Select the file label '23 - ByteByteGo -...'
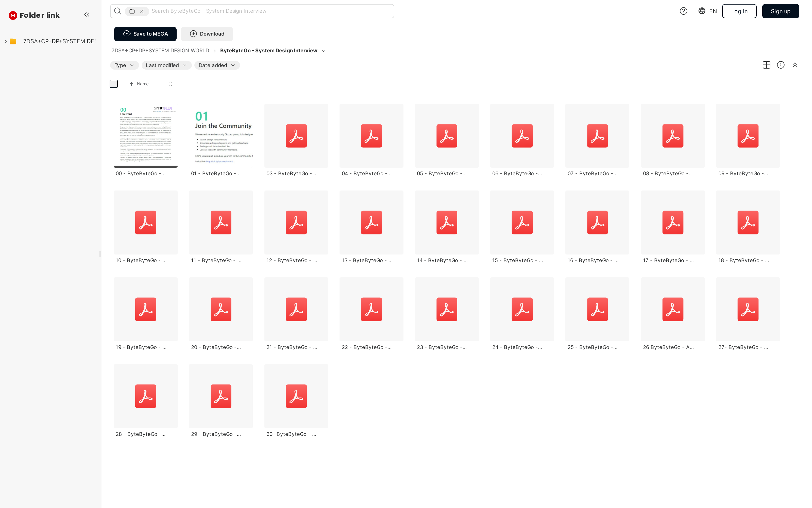The height and width of the screenshot is (508, 812). (442, 347)
